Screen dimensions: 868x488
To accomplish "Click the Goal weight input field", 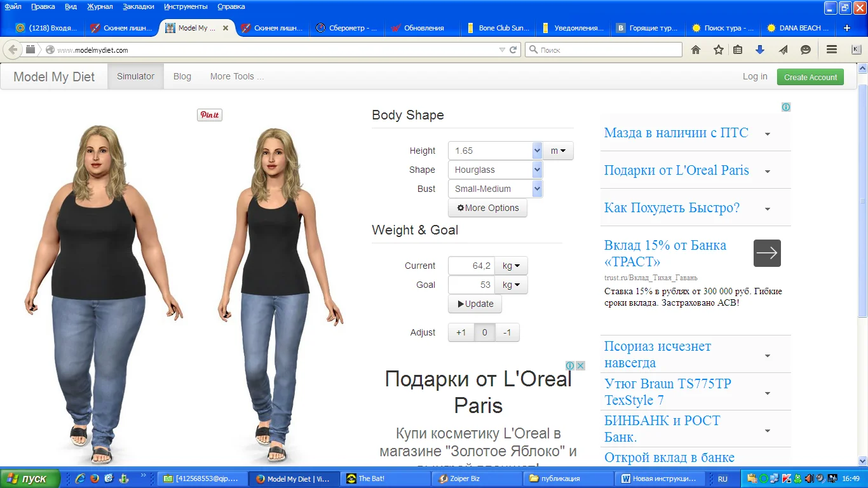I will coord(471,285).
